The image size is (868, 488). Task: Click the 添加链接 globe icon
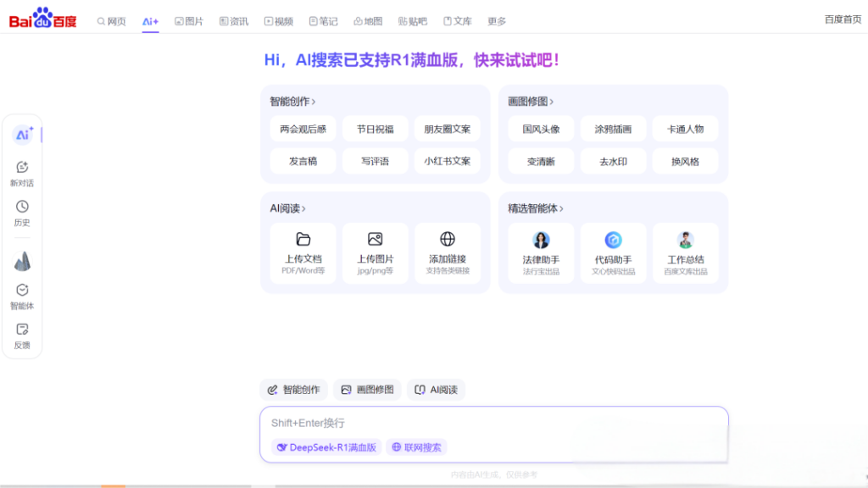[x=448, y=239]
